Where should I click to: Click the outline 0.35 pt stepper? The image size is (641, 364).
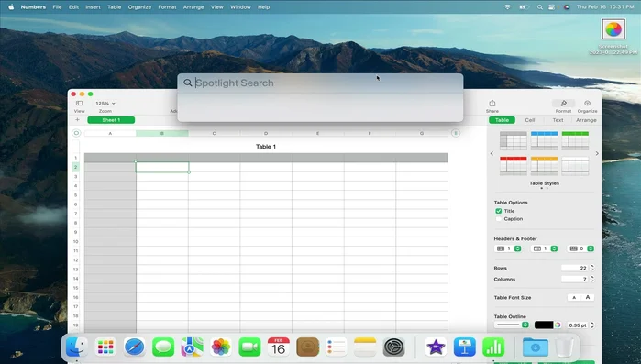click(592, 325)
